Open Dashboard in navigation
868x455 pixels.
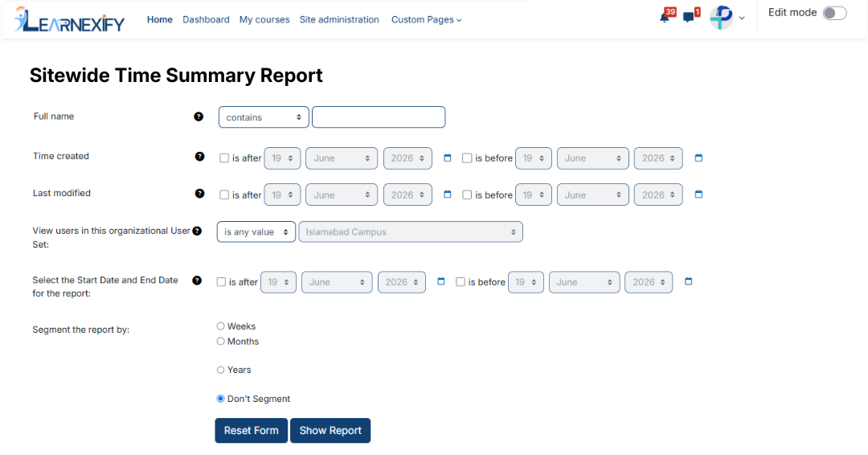click(x=206, y=19)
